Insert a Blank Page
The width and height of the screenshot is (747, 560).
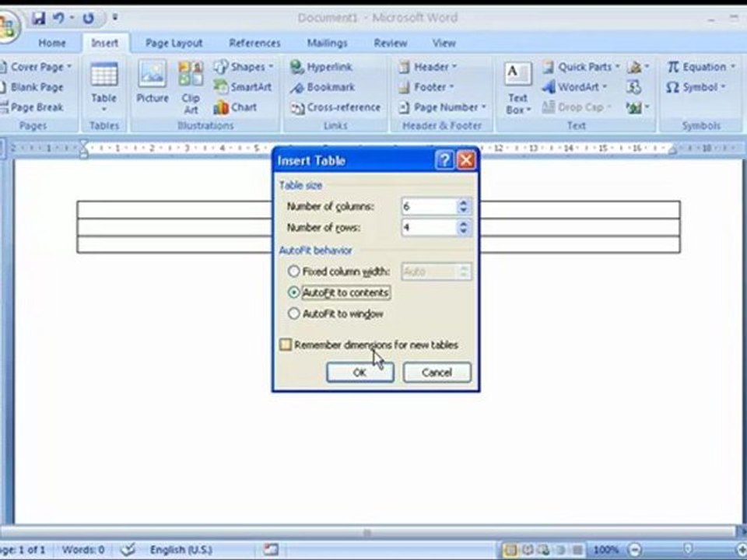[x=33, y=87]
